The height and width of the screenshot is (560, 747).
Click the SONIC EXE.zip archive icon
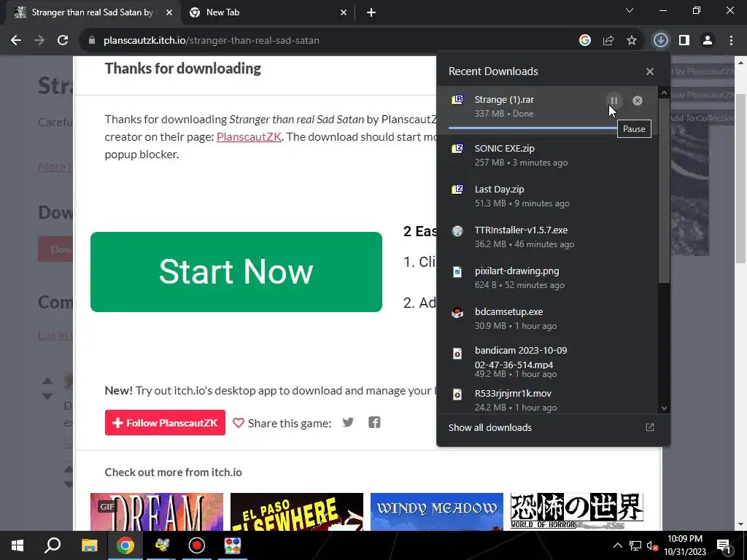(457, 148)
